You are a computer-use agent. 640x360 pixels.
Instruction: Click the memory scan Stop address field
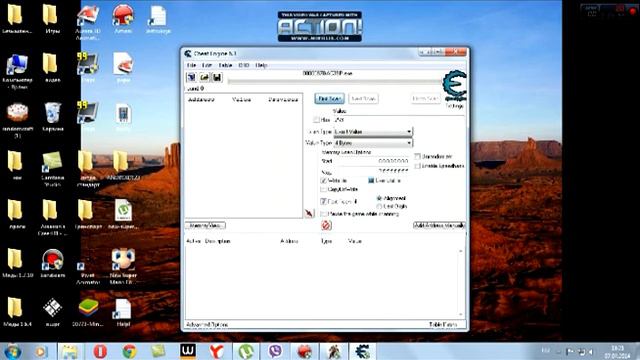click(372, 171)
